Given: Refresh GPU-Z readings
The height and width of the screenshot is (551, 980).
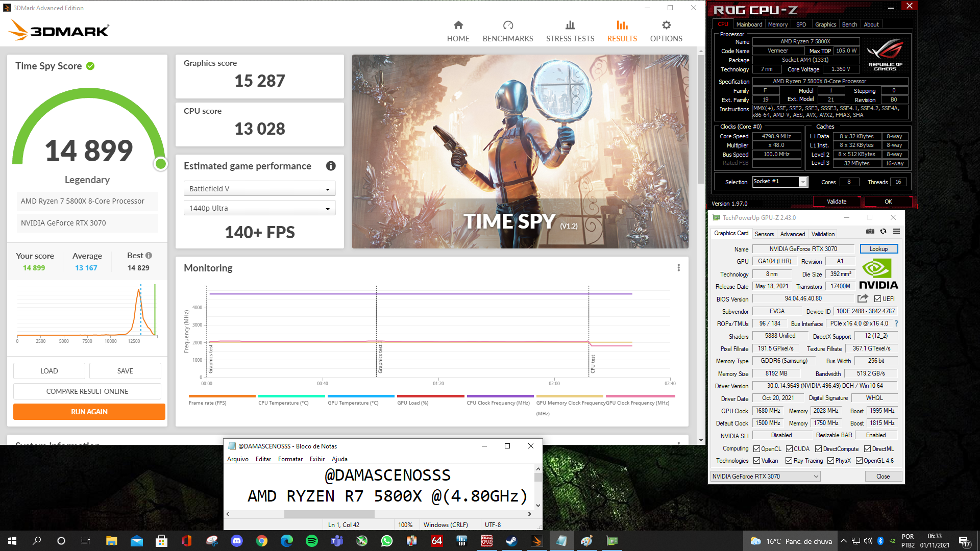Looking at the screenshot, I should point(883,232).
